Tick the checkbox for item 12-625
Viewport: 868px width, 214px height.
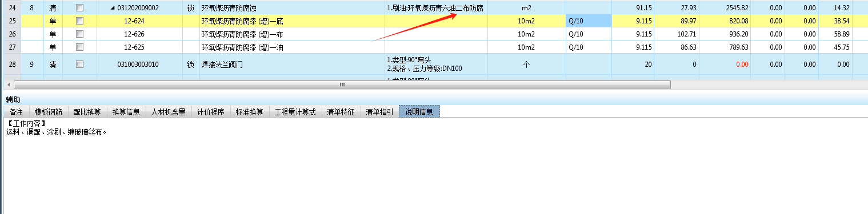79,47
